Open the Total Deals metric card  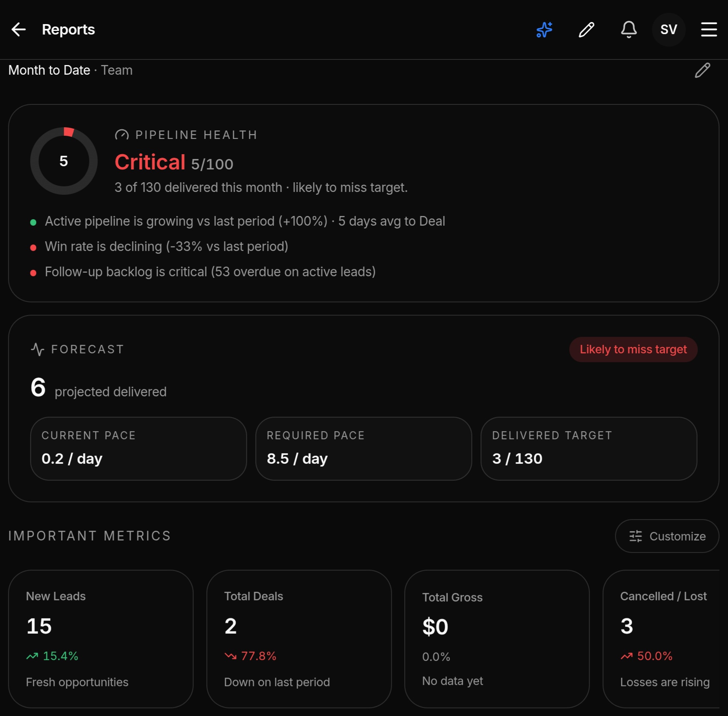click(x=299, y=638)
